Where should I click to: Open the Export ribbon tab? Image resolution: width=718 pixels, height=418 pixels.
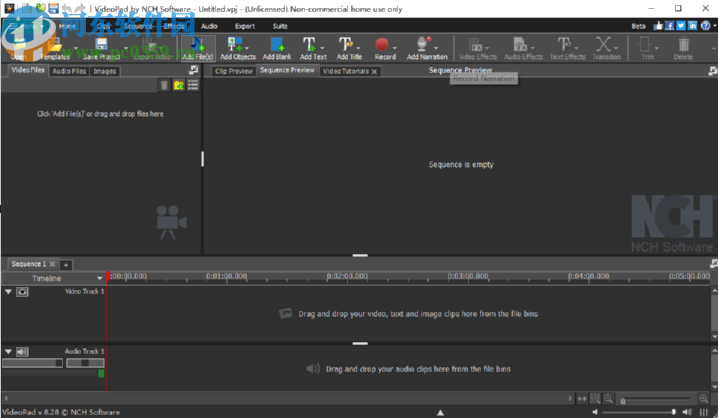point(245,26)
